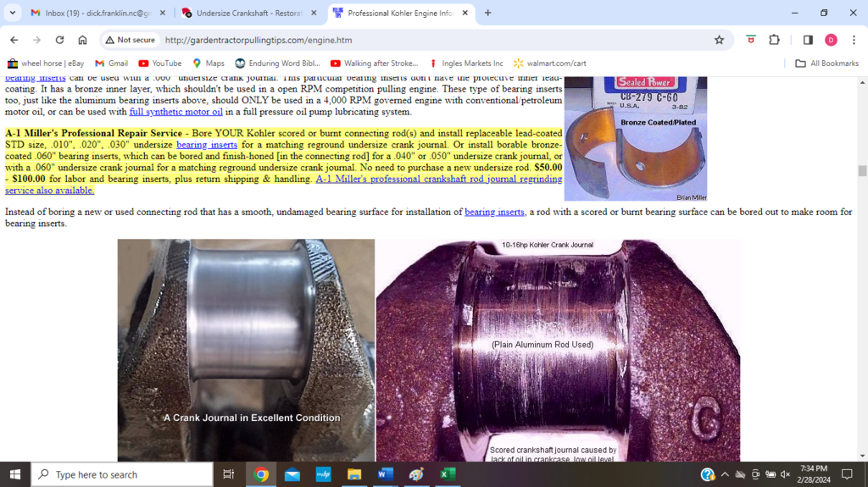The height and width of the screenshot is (487, 868).
Task: Open the blue myHP taskbar app
Action: pyautogui.click(x=323, y=474)
